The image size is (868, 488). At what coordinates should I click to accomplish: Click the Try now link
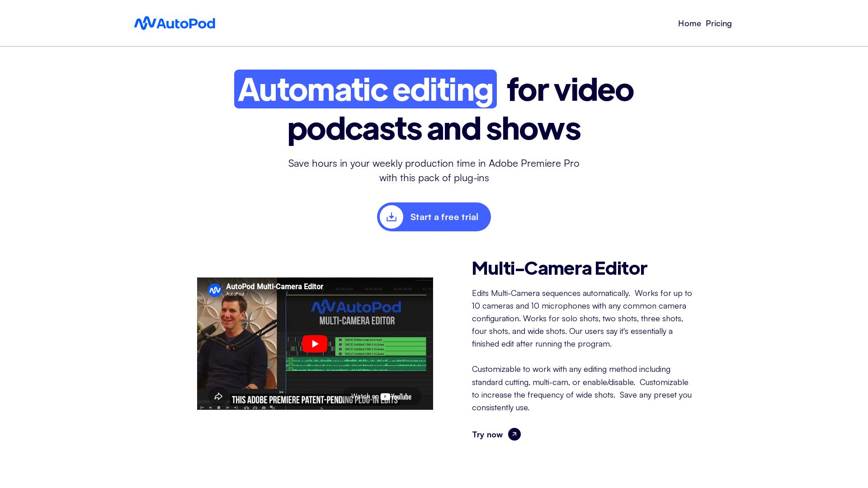(x=487, y=435)
